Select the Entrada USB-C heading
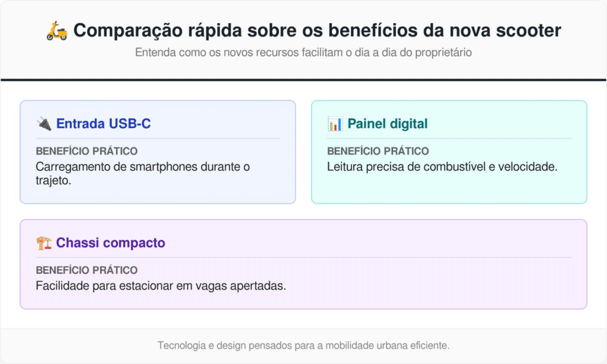Viewport: 607px width, 364px height. tap(103, 124)
